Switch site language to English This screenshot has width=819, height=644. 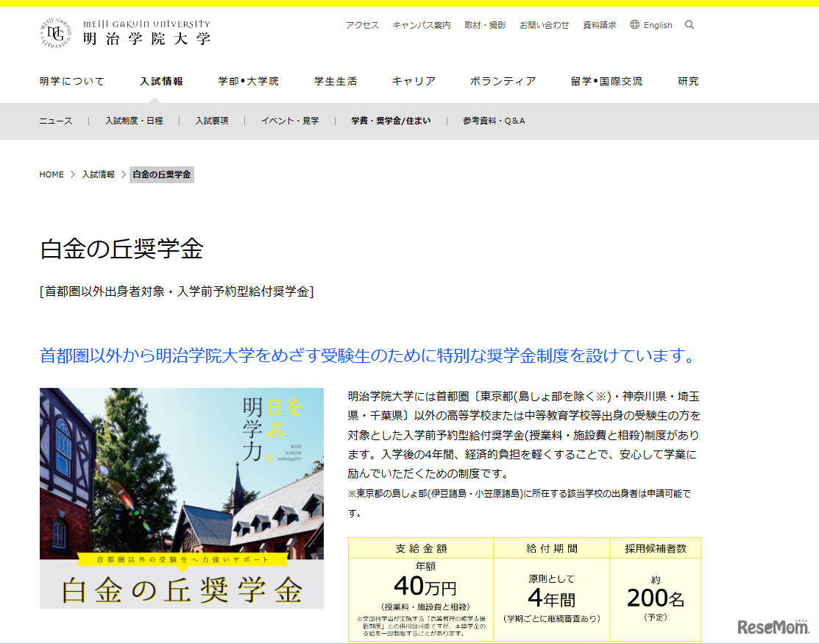click(658, 25)
